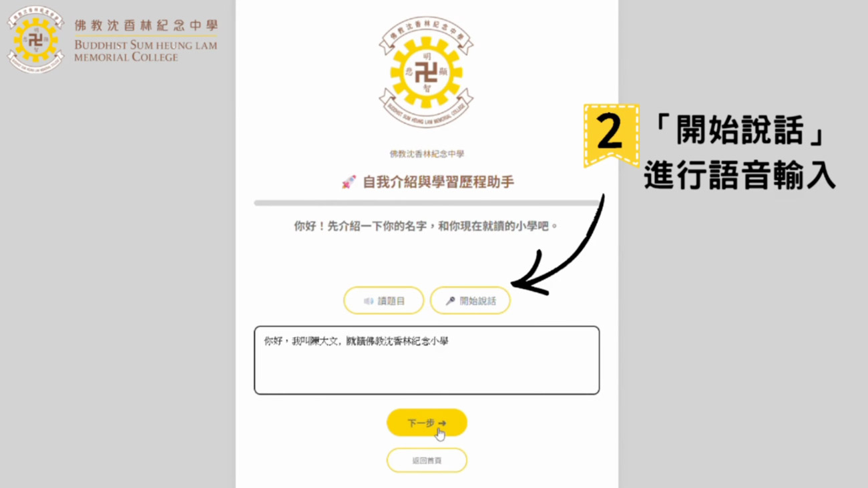
Task: Click the rocket icon beside the title
Action: tap(349, 182)
